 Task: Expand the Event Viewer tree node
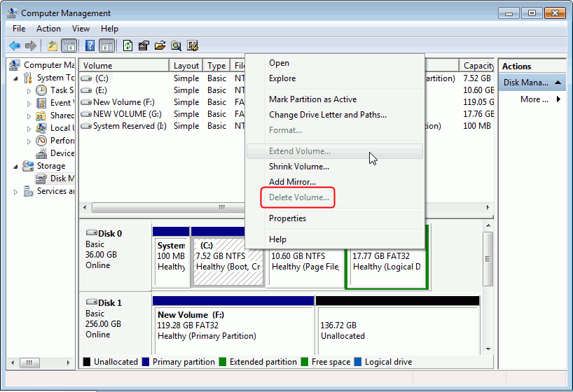tap(29, 104)
